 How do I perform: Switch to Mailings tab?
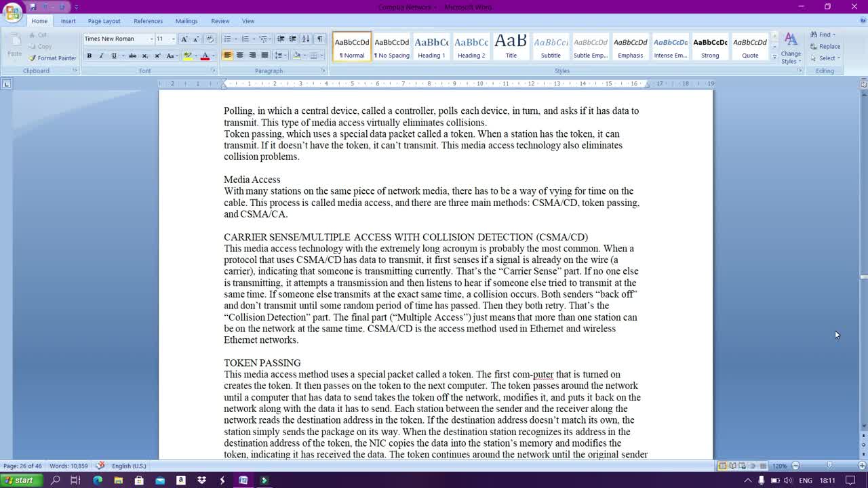[x=186, y=21]
